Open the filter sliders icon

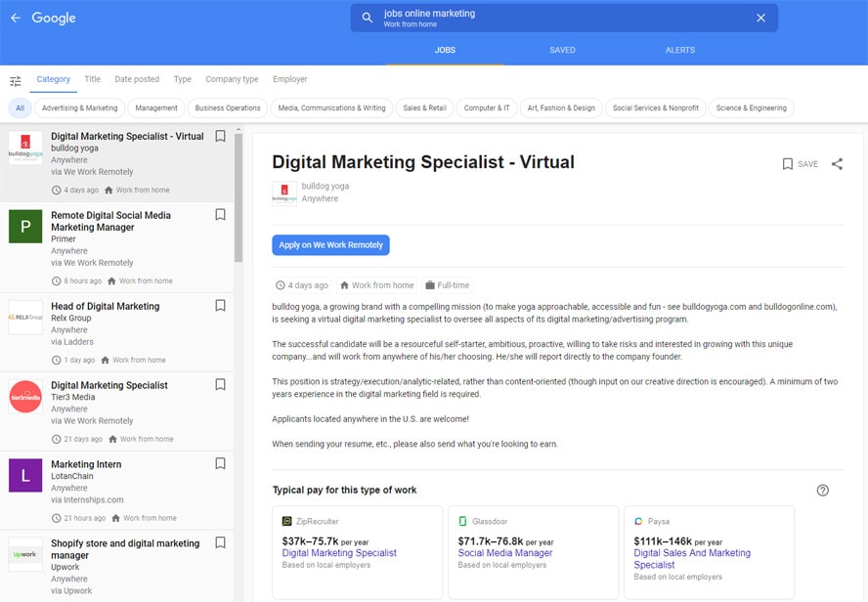point(16,81)
